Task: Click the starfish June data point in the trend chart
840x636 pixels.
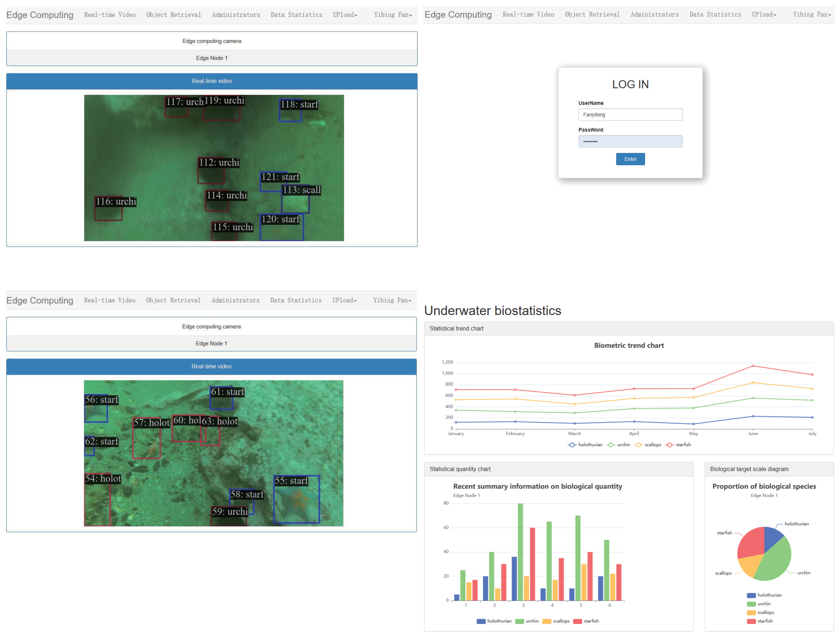Action: click(753, 366)
